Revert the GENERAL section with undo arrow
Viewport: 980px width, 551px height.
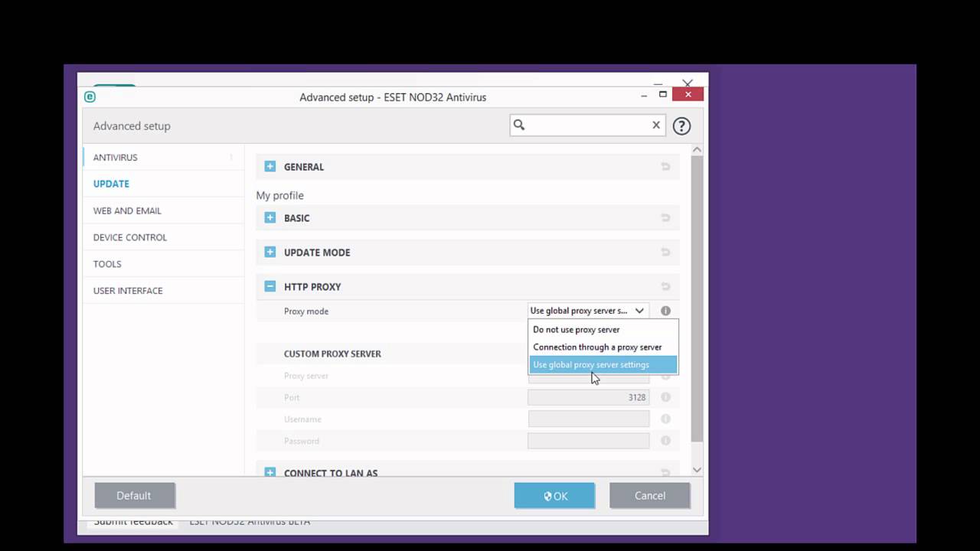pyautogui.click(x=665, y=167)
